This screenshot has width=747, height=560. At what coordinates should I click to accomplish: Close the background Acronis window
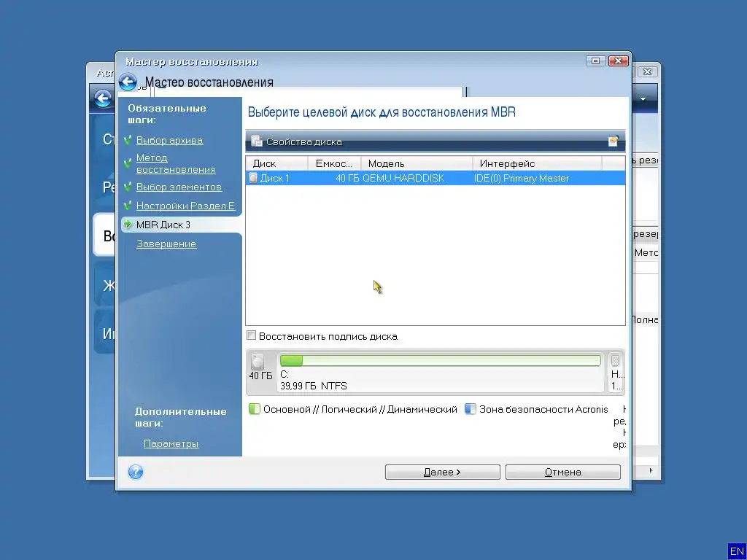pos(648,72)
